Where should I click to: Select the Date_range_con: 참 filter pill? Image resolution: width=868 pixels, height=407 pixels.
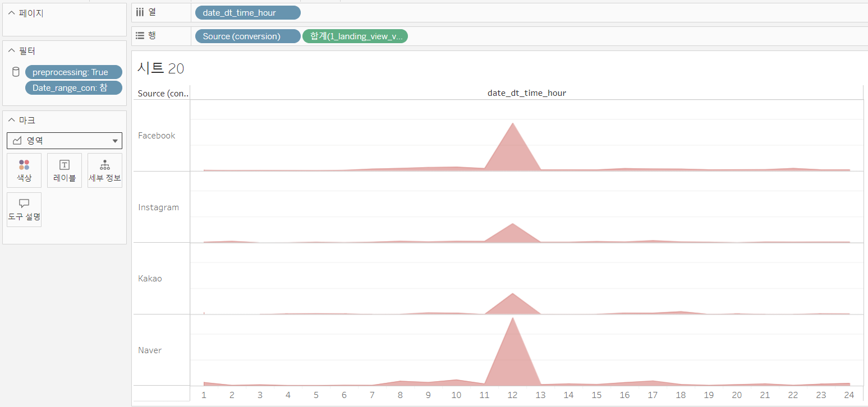[74, 87]
